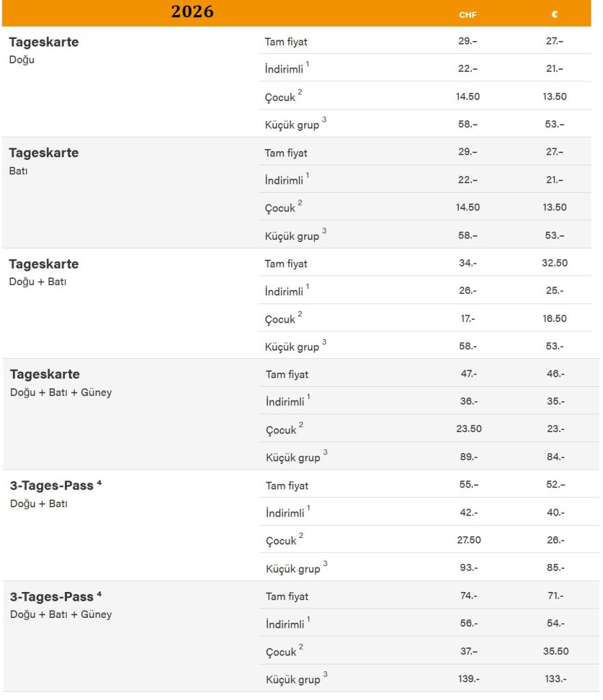
Task: Click the 133.- euro price
Action: (555, 679)
